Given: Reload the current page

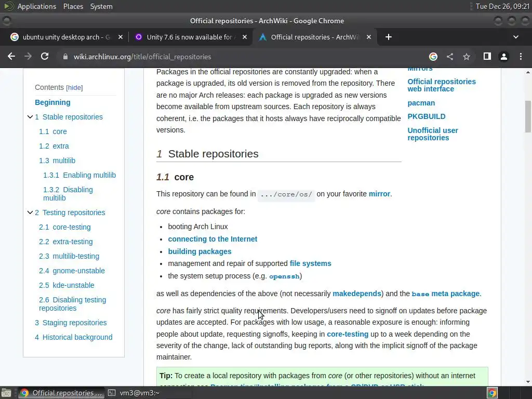Looking at the screenshot, I should (x=45, y=57).
